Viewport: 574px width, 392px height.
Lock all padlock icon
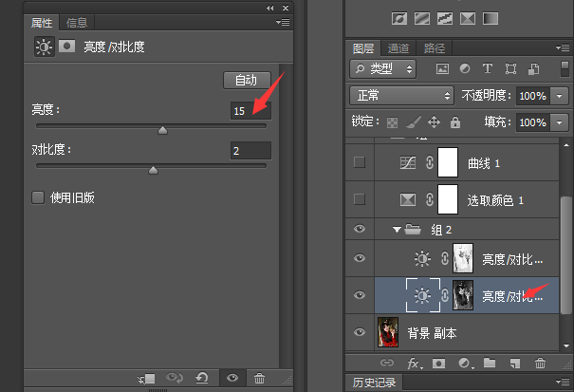coord(455,122)
